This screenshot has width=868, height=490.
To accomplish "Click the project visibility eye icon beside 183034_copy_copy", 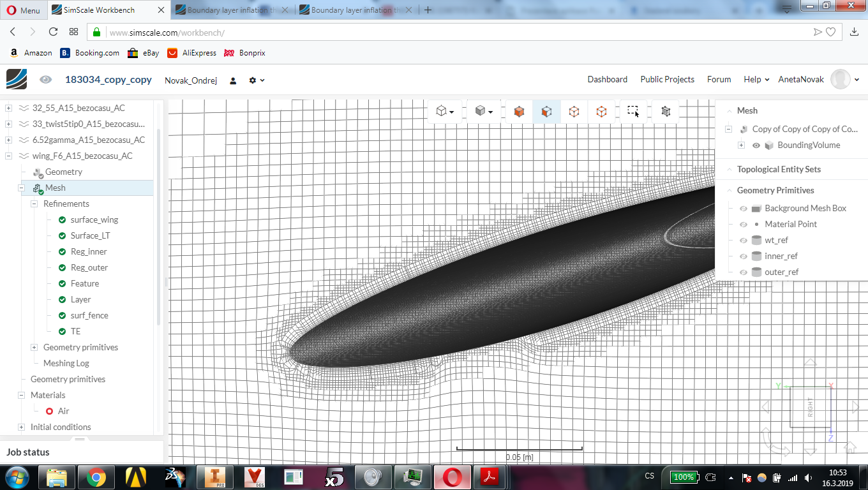I will coord(46,80).
